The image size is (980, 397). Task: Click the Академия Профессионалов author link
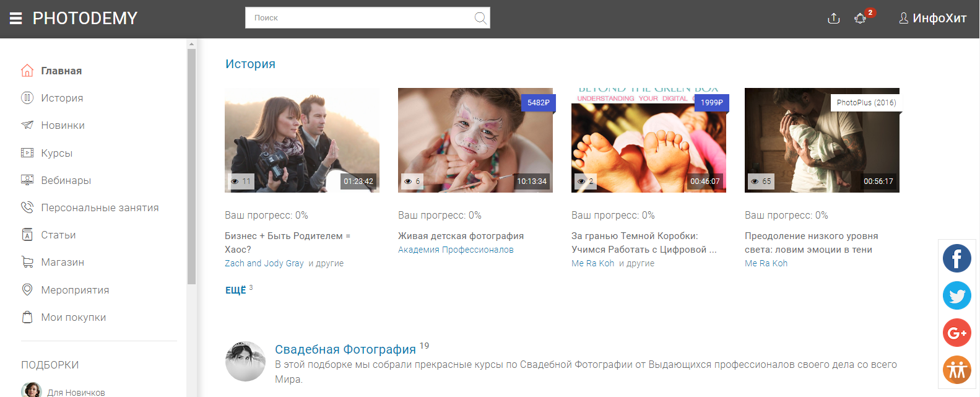pyautogui.click(x=456, y=250)
